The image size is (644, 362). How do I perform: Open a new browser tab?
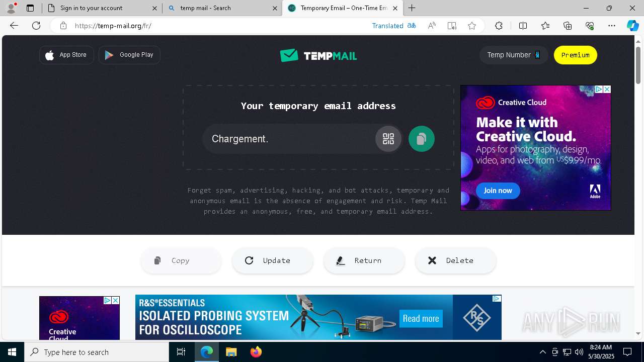coord(412,8)
